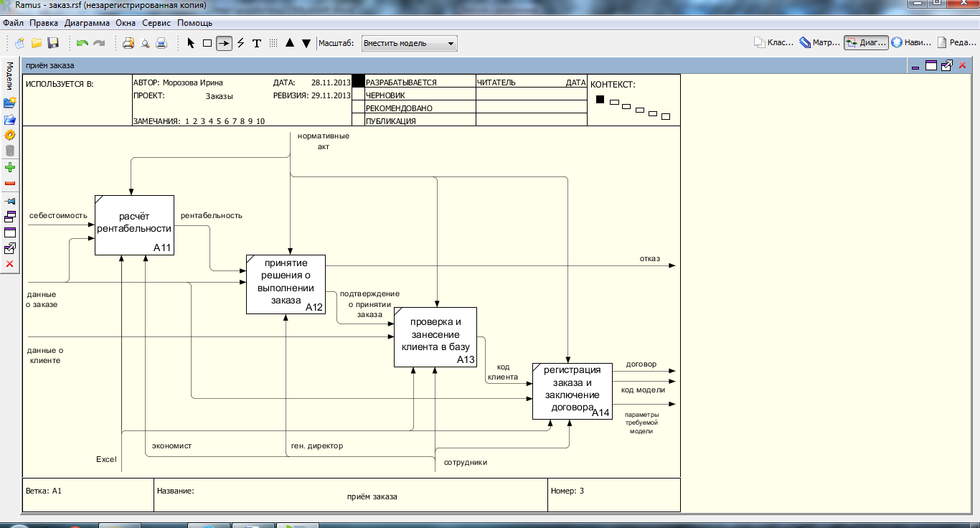Select the проверка и занесение клиента box
This screenshot has height=528, width=980.
click(435, 336)
